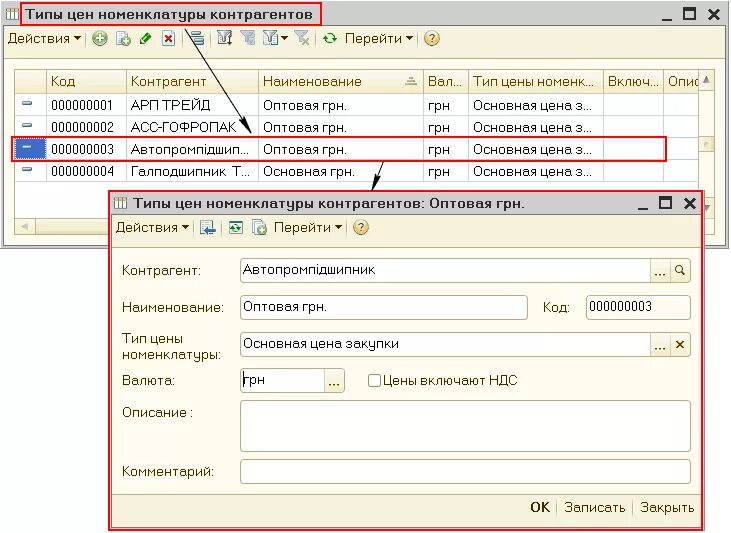Click the vertical scrollbar up arrow in list
Image resolution: width=731 pixels, height=533 pixels.
click(706, 80)
